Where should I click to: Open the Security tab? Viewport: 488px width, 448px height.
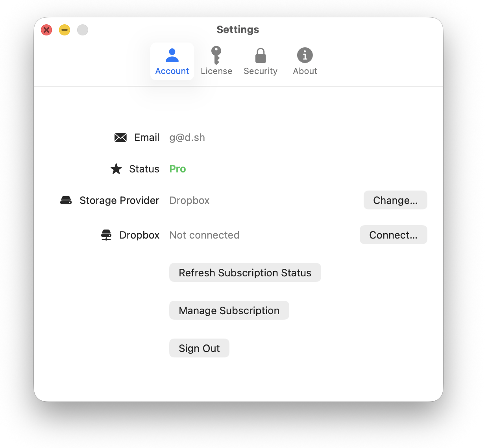tap(261, 62)
